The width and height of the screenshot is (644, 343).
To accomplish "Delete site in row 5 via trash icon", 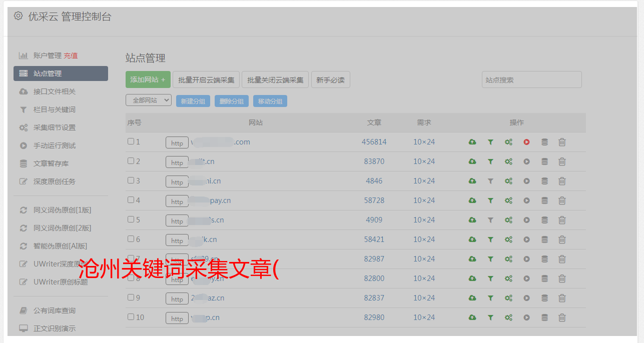I will coord(562,220).
